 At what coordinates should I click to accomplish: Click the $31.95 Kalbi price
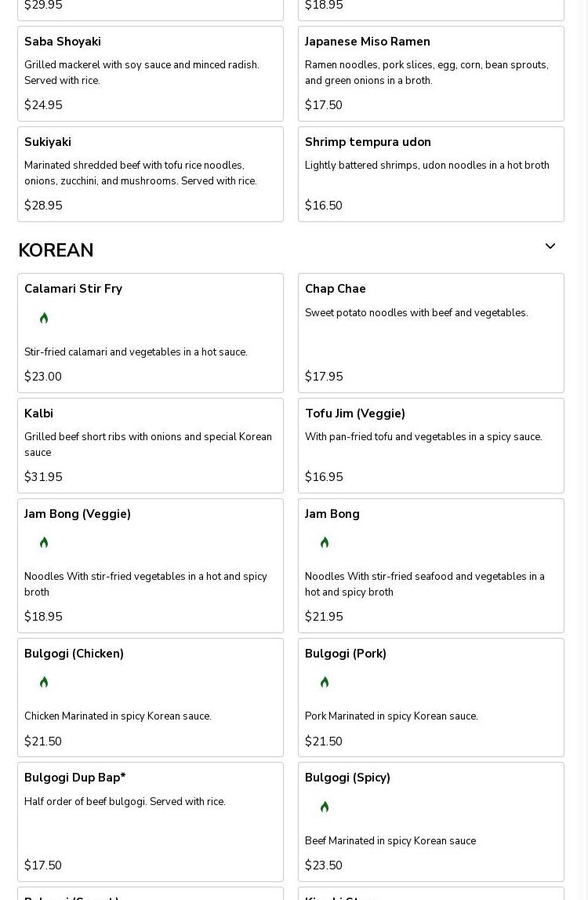click(43, 477)
